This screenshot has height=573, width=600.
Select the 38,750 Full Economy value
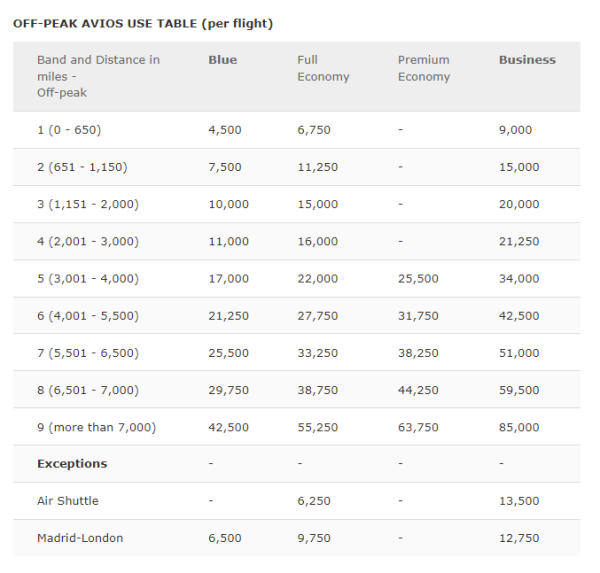click(317, 390)
